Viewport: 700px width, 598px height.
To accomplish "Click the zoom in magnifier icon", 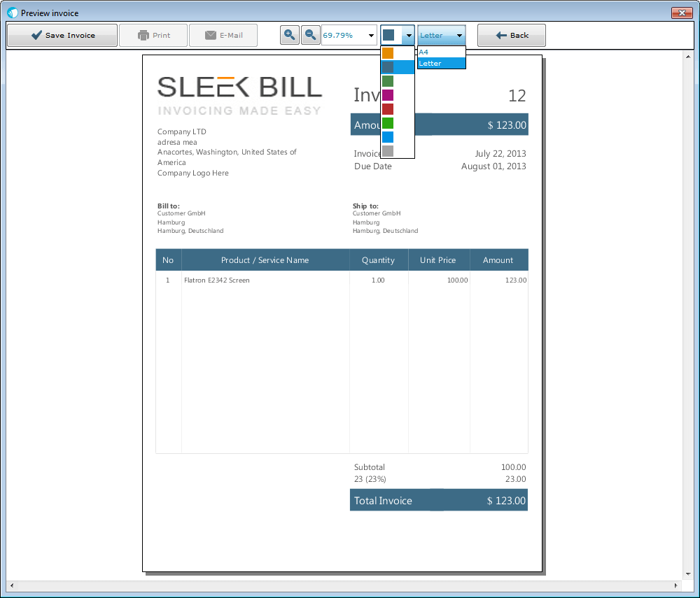I will click(x=289, y=35).
